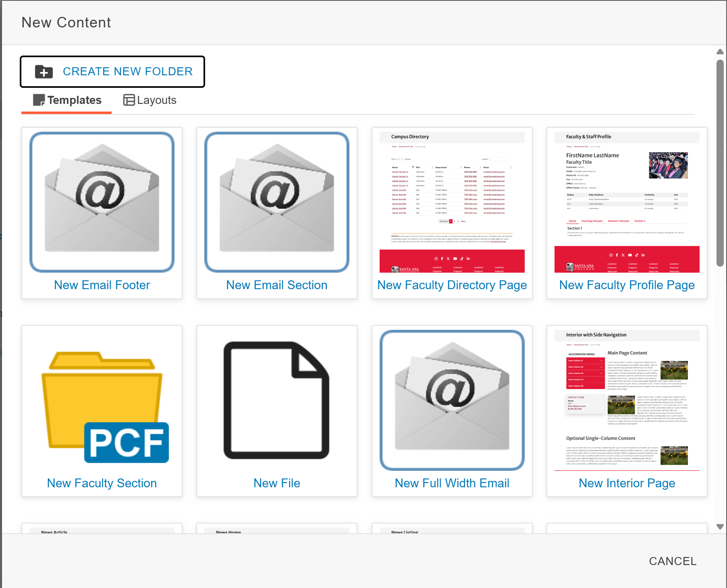Click the folder-plus icon beside Create New Folder

[x=44, y=72]
